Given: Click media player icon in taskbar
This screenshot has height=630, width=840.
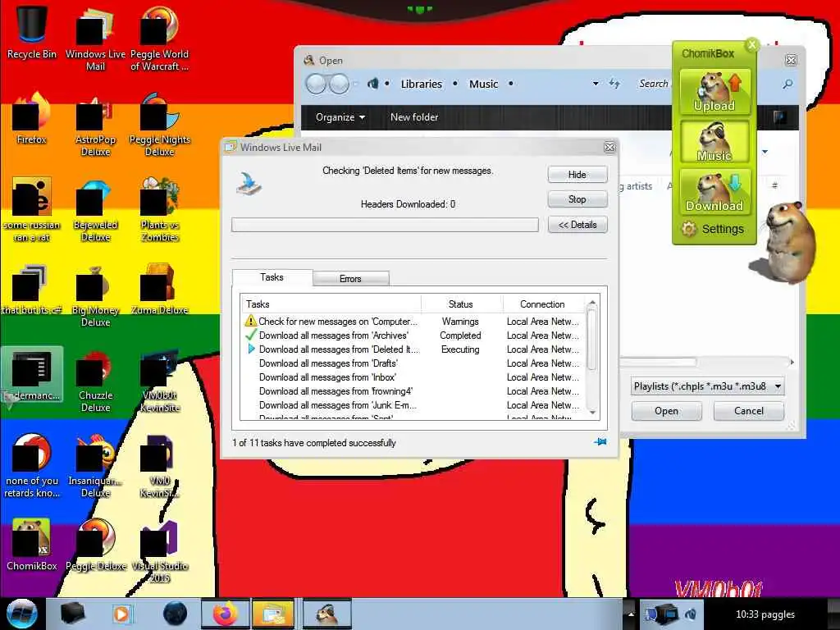Looking at the screenshot, I should point(121,614).
